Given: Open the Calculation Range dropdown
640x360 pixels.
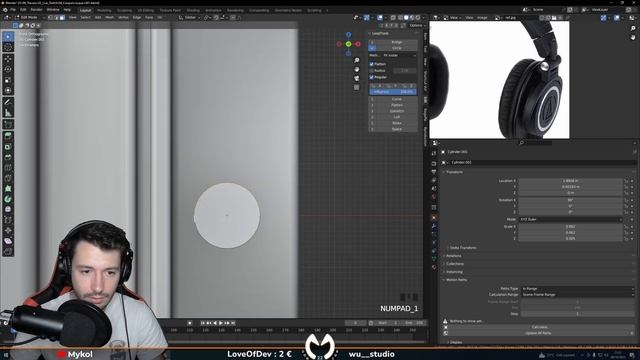Looking at the screenshot, I should point(578,294).
